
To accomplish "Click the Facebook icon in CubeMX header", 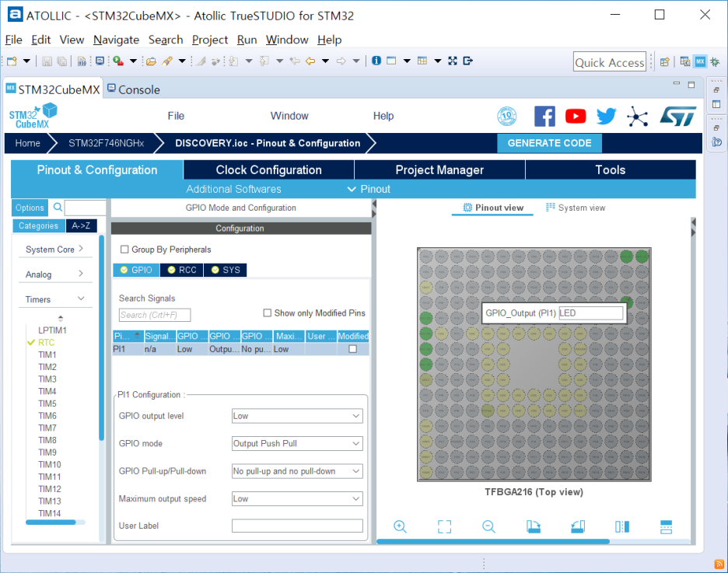I will pyautogui.click(x=544, y=116).
